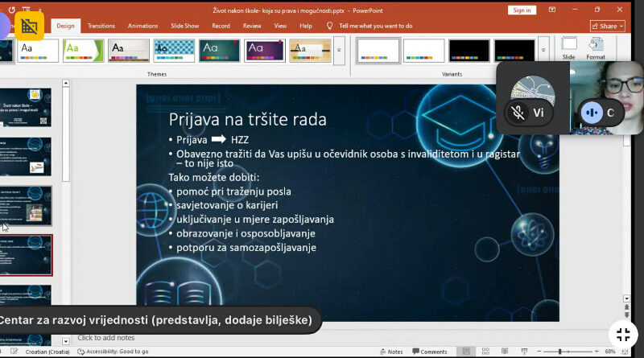Select the View tab

coord(280,26)
